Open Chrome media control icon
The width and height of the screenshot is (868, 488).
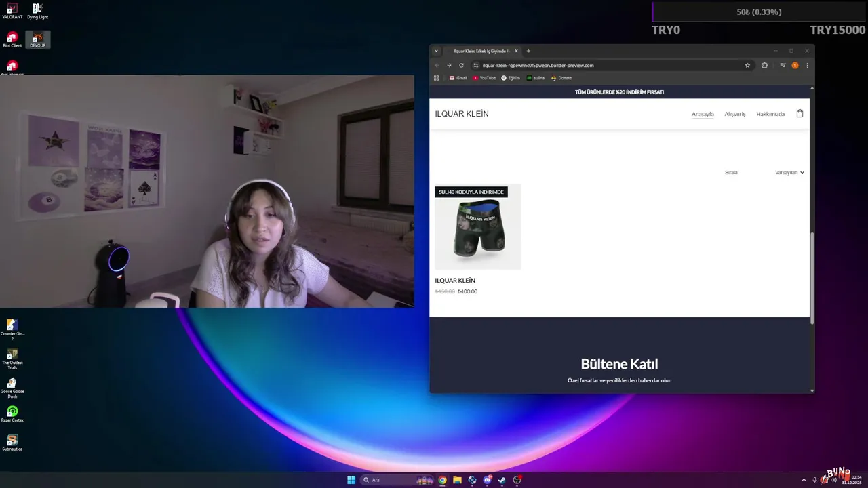click(783, 66)
